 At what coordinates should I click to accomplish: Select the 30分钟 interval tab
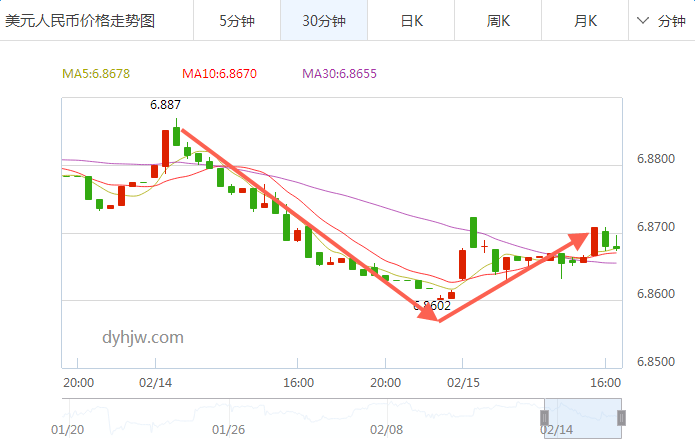click(324, 20)
